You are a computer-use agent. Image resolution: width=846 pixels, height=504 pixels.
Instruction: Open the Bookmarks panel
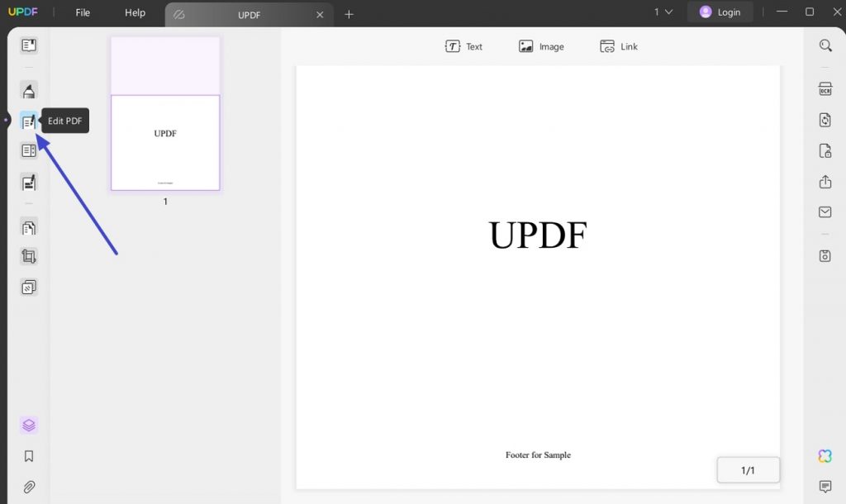[29, 455]
